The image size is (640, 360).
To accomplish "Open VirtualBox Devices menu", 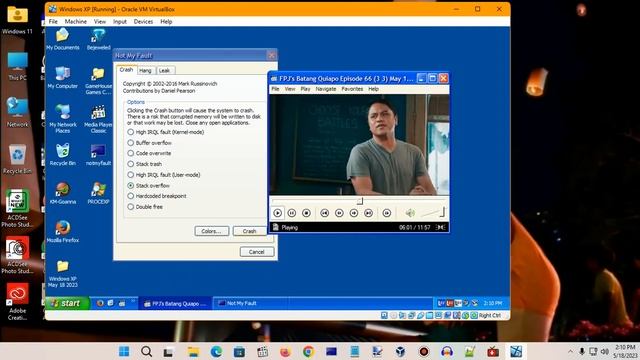I will tap(143, 22).
